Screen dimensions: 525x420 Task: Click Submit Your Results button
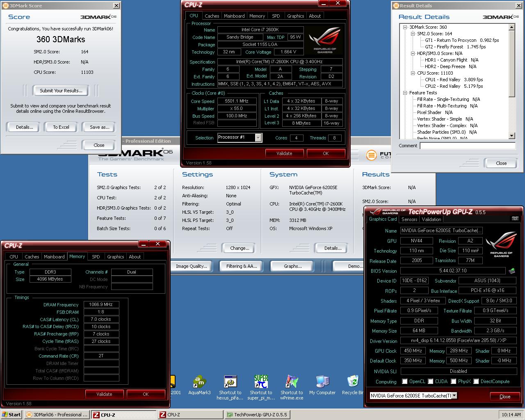61,91
